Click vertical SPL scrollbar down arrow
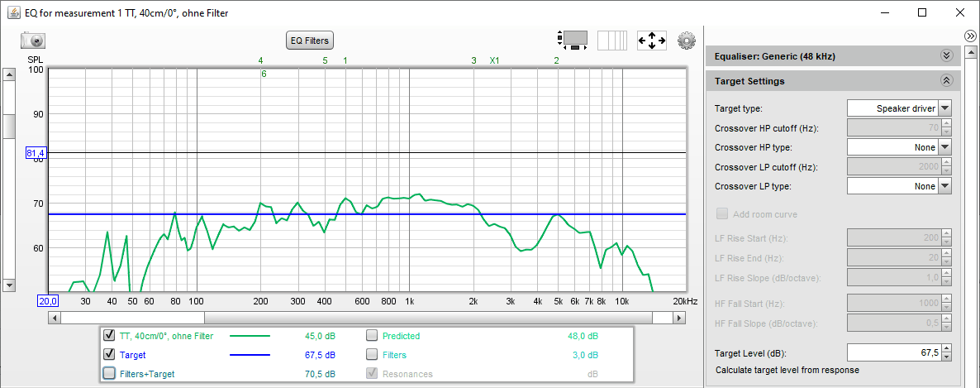This screenshot has width=980, height=388. point(9,285)
